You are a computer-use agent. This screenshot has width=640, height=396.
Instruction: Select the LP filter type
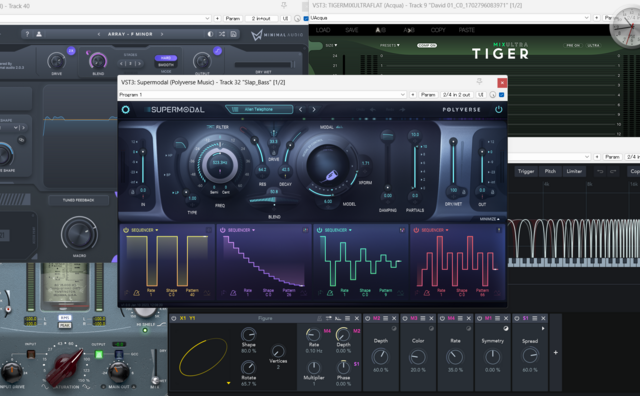[x=176, y=192]
